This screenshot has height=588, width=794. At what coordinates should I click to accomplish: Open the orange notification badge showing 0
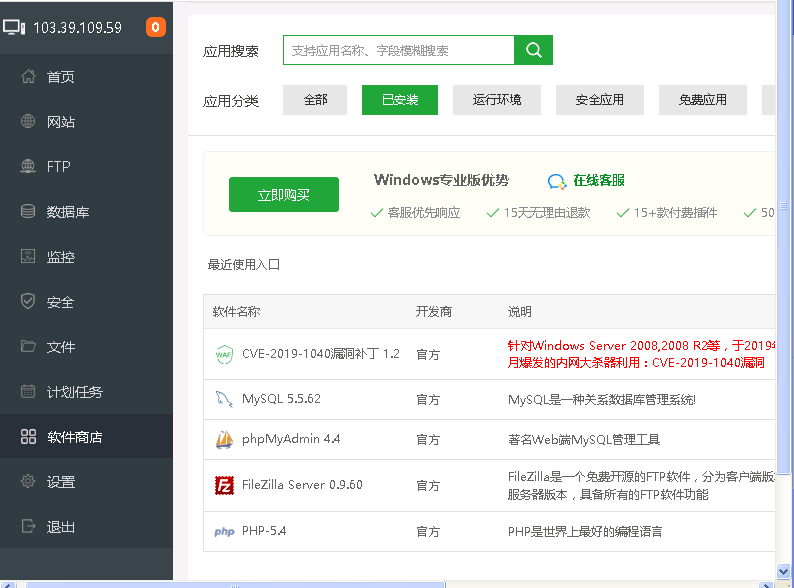pyautogui.click(x=155, y=27)
